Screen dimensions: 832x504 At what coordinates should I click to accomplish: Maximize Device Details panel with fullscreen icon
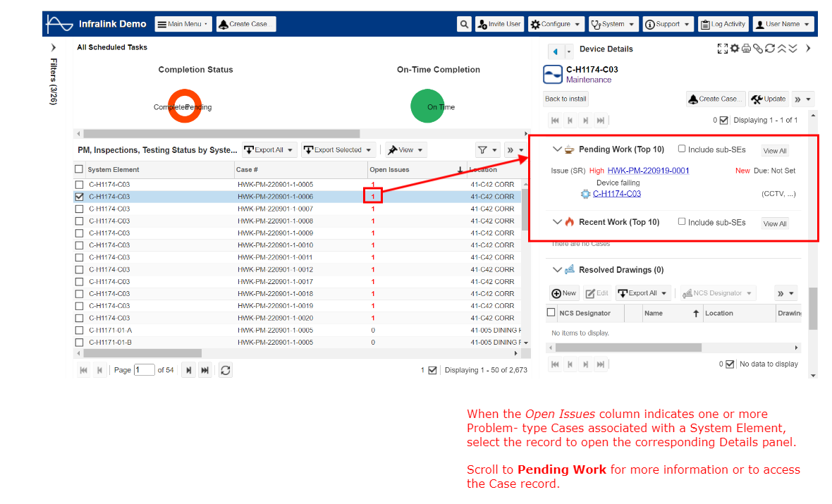(722, 49)
